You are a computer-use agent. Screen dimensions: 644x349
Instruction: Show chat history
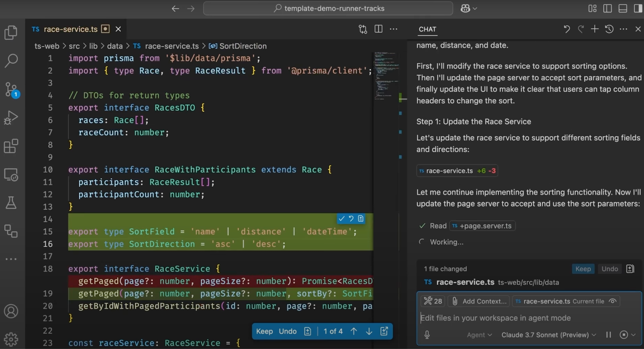click(609, 29)
